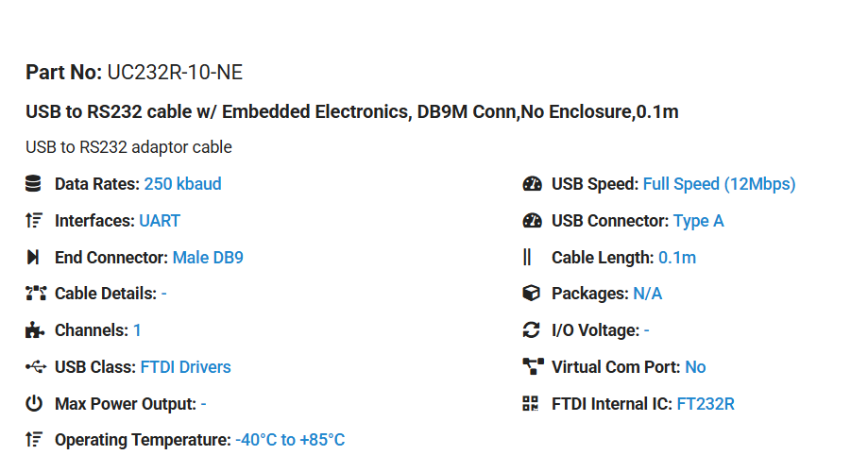
Task: Click the USB Class USB symbol icon
Action: (36, 367)
